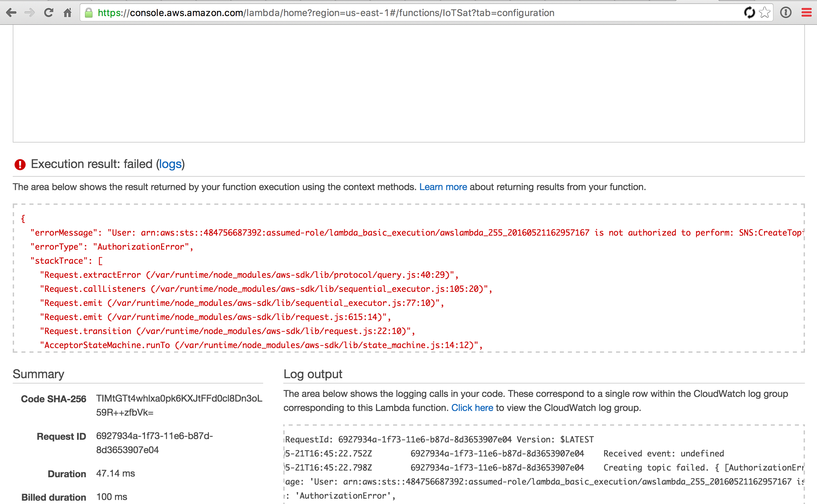
Task: Reload the Lambda console page
Action: [x=49, y=13]
